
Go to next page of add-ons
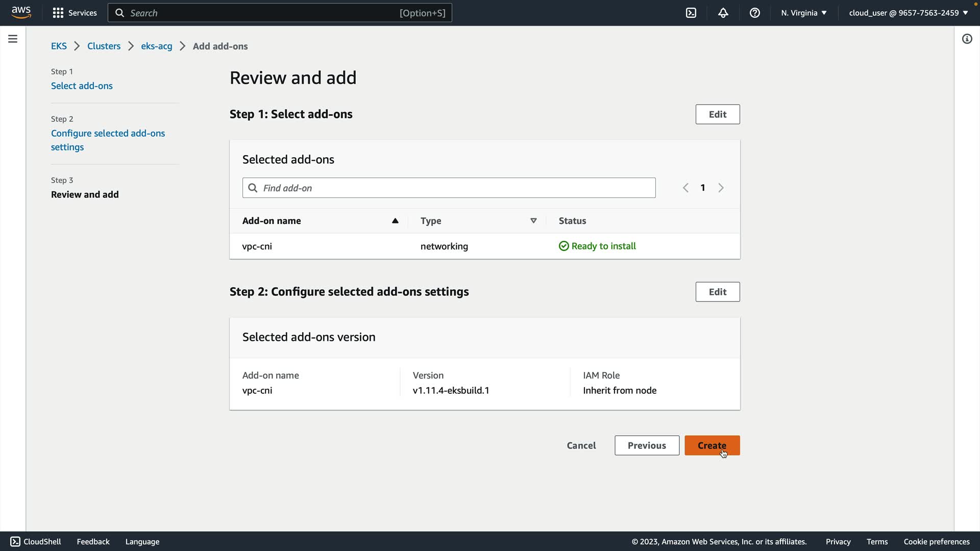[721, 188]
